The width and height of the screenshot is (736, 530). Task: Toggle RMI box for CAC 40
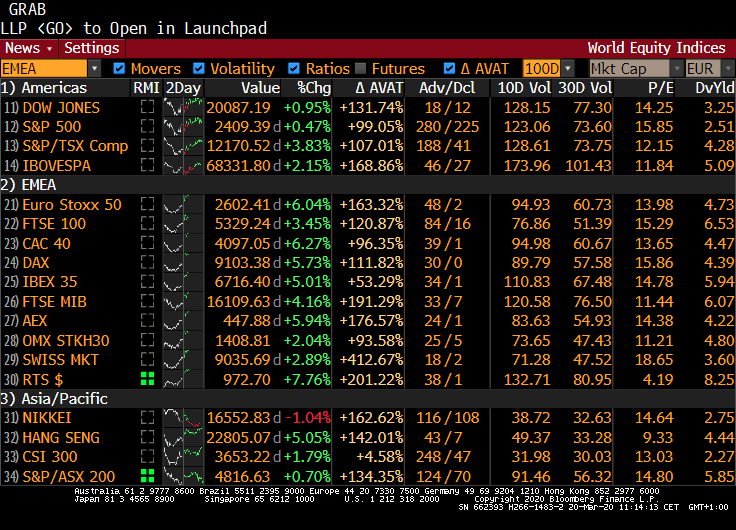pyautogui.click(x=147, y=243)
